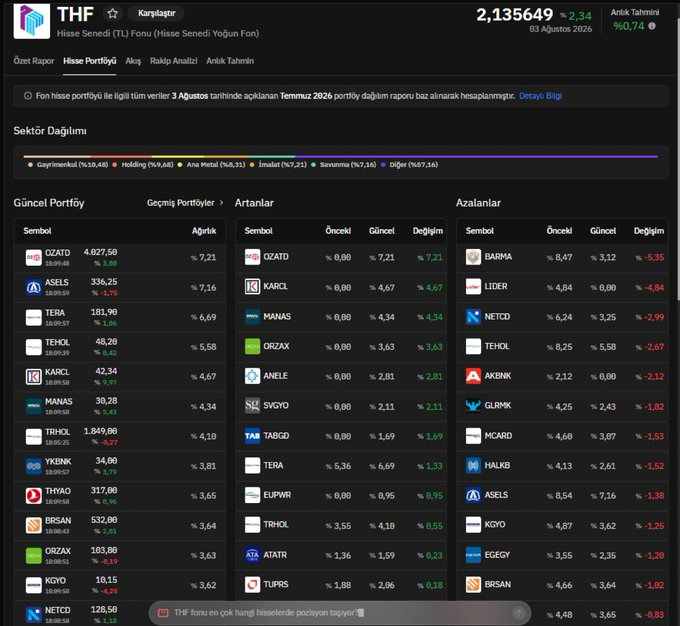This screenshot has height=626, width=680.
Task: Click Savunma (%7,16) sector label
Action: (x=348, y=164)
